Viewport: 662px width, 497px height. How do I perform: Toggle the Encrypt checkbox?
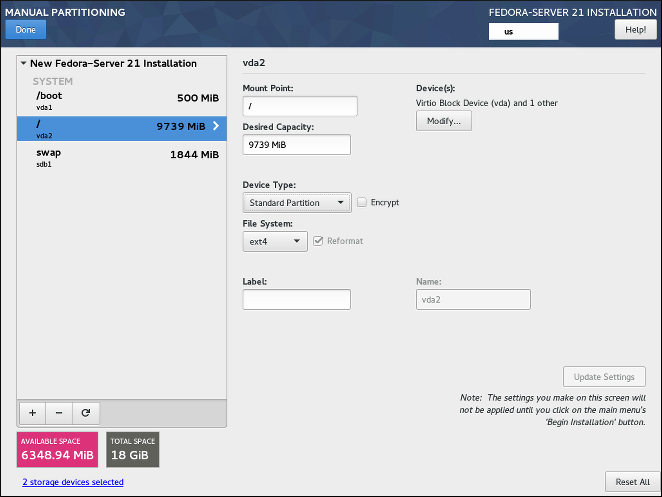point(362,202)
